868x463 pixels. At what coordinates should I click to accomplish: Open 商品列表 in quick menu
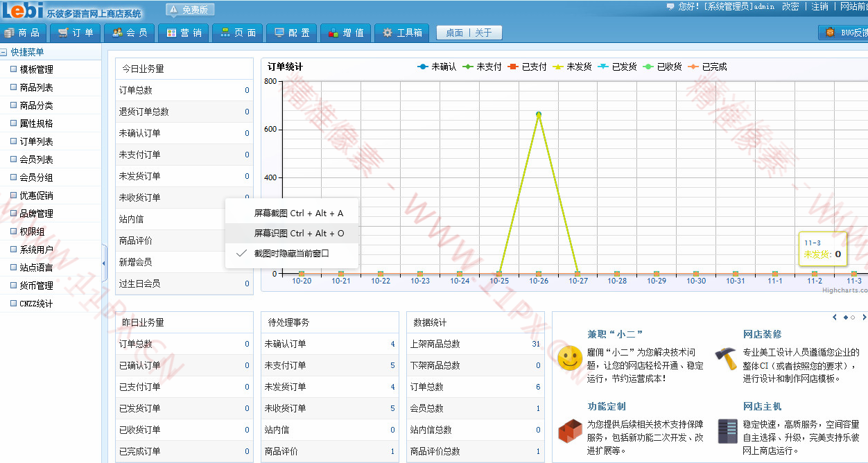click(x=36, y=87)
